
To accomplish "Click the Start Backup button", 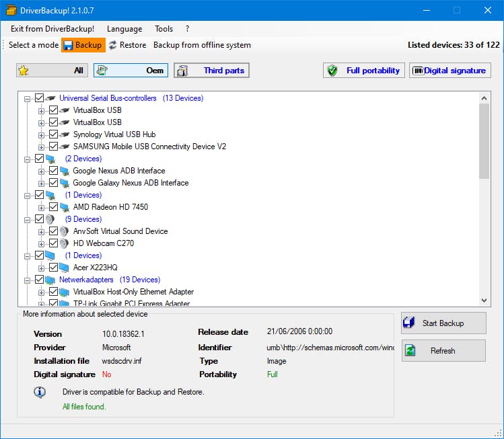I will tap(443, 323).
